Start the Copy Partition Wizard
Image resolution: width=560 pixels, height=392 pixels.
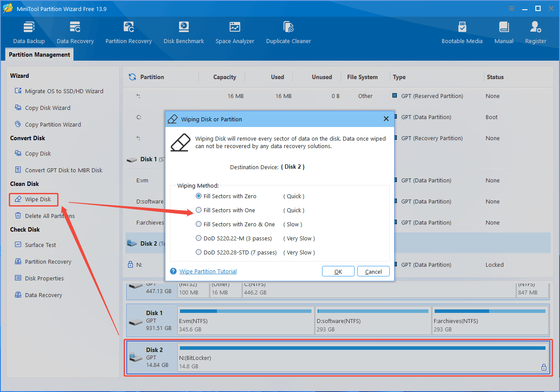click(48, 124)
